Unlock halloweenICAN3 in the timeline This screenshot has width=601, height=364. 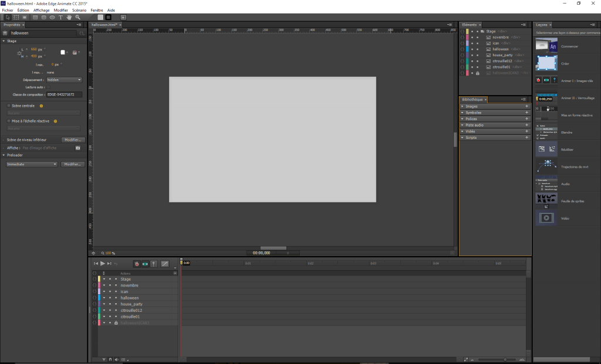click(x=116, y=323)
